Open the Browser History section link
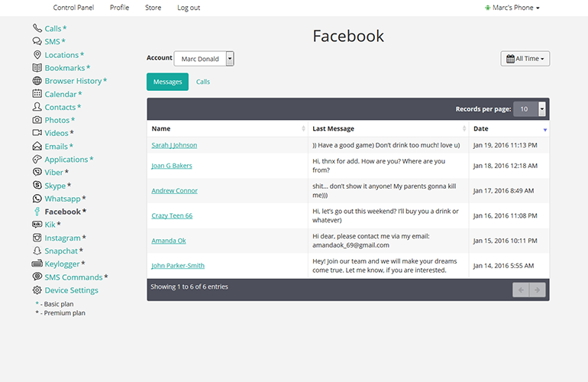Viewport: 588px width, 382px height. [73, 81]
